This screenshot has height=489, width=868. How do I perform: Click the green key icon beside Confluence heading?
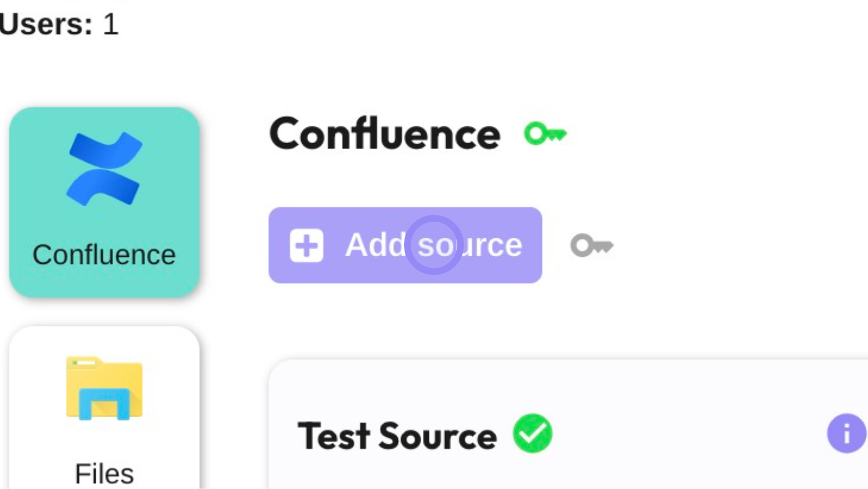pos(545,134)
